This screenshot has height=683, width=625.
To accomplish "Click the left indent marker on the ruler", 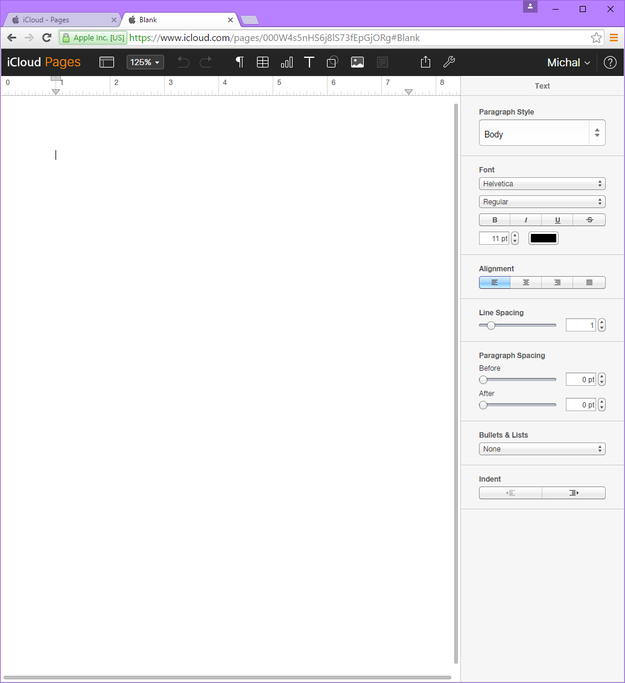I will (x=55, y=92).
